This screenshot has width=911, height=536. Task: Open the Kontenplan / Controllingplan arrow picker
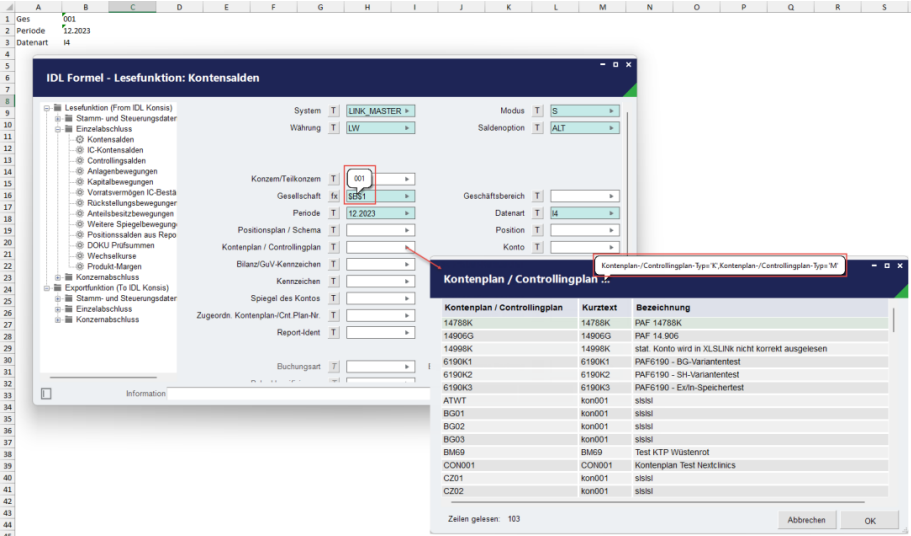coord(407,247)
